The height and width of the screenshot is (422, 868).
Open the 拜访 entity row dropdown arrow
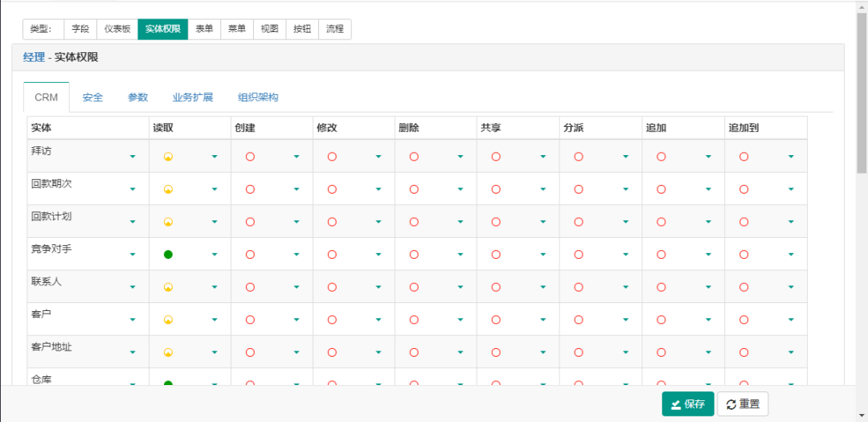tap(133, 157)
